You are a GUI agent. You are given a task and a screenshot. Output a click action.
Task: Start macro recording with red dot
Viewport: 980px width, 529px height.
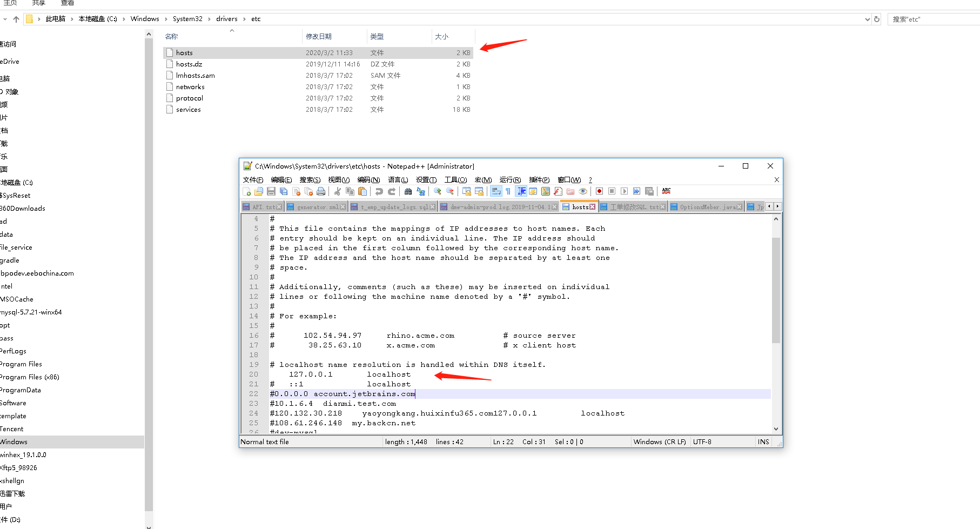coord(599,191)
